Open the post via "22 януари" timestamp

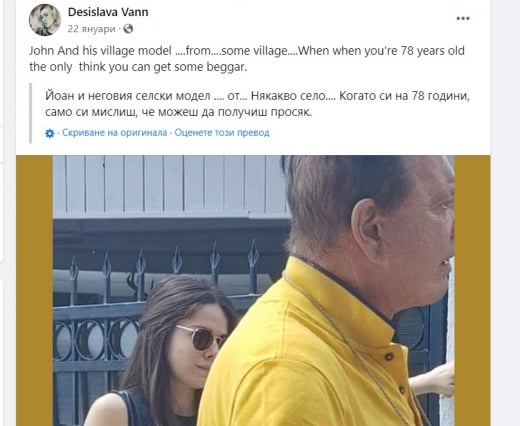[91, 29]
